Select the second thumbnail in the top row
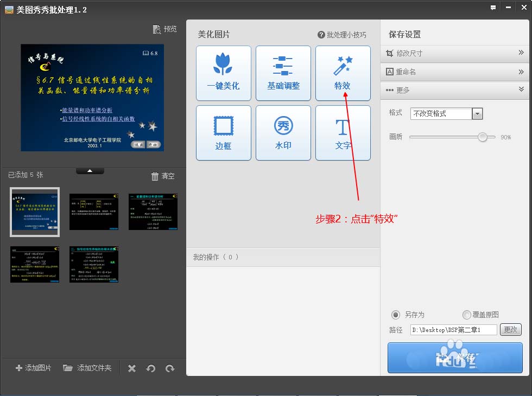This screenshot has width=532, height=396. 94,212
